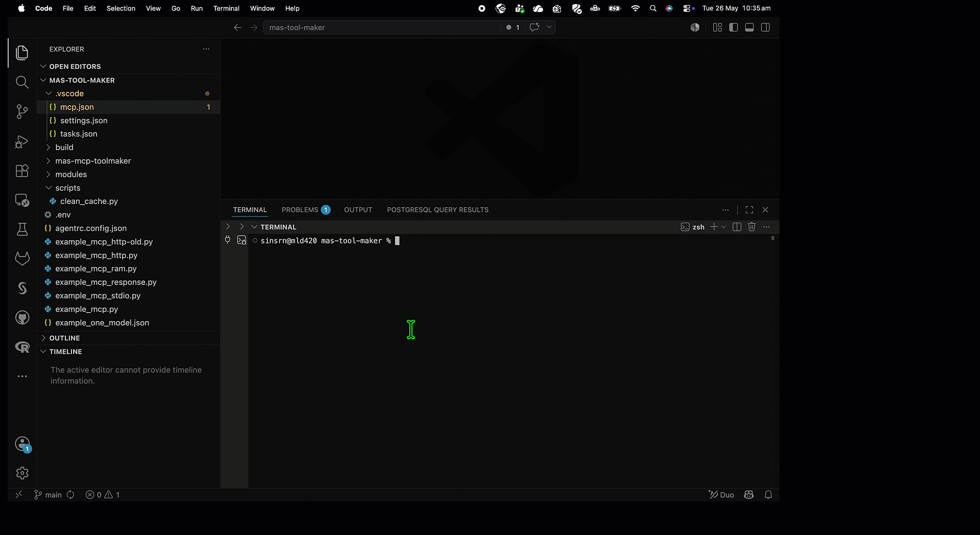Toggle primary side bar visibility
The width and height of the screenshot is (980, 535).
[733, 28]
